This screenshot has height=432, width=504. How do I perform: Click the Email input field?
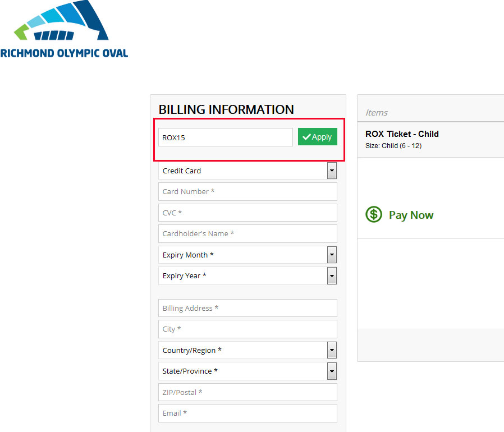(x=248, y=413)
